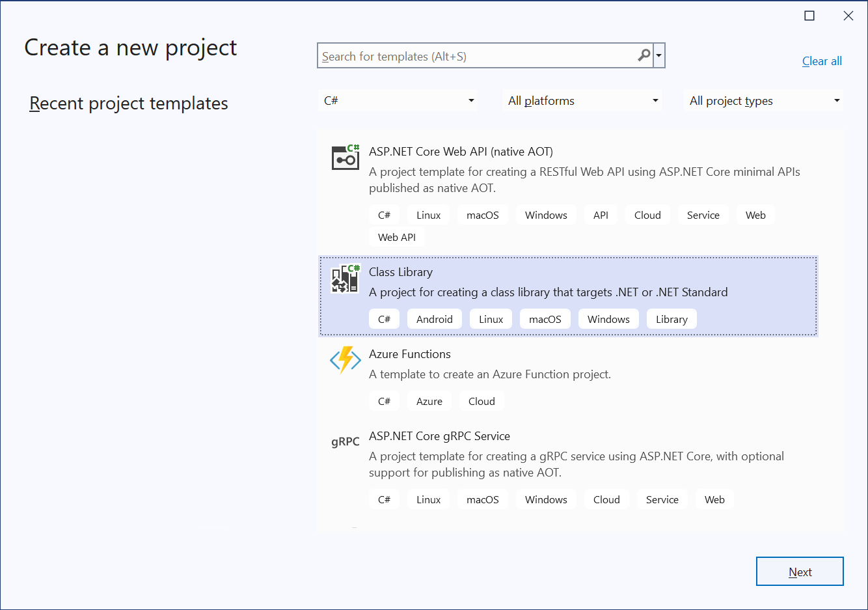
Task: Click the RESTful Web API minimal APIs description
Action: (x=584, y=180)
